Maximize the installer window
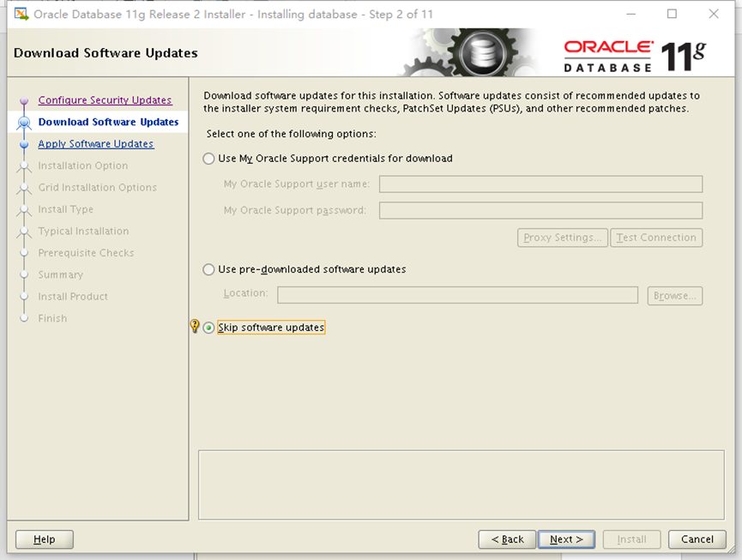 [672, 15]
